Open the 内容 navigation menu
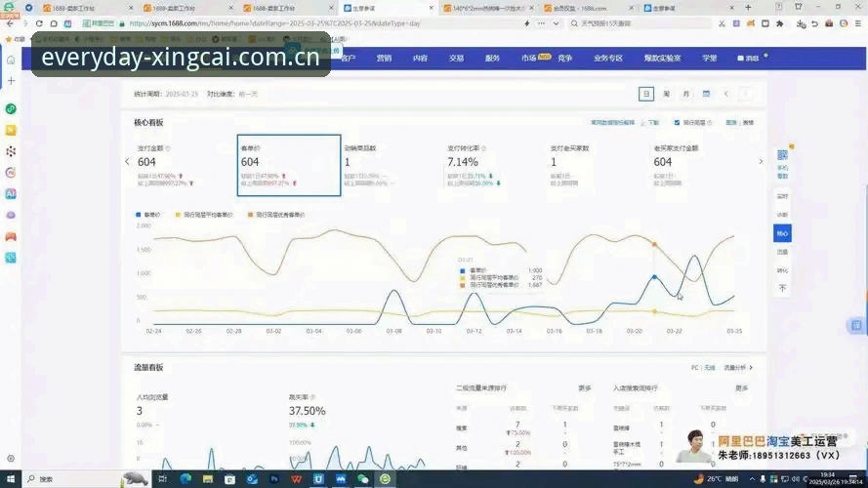Image resolution: width=868 pixels, height=488 pixels. coord(420,59)
